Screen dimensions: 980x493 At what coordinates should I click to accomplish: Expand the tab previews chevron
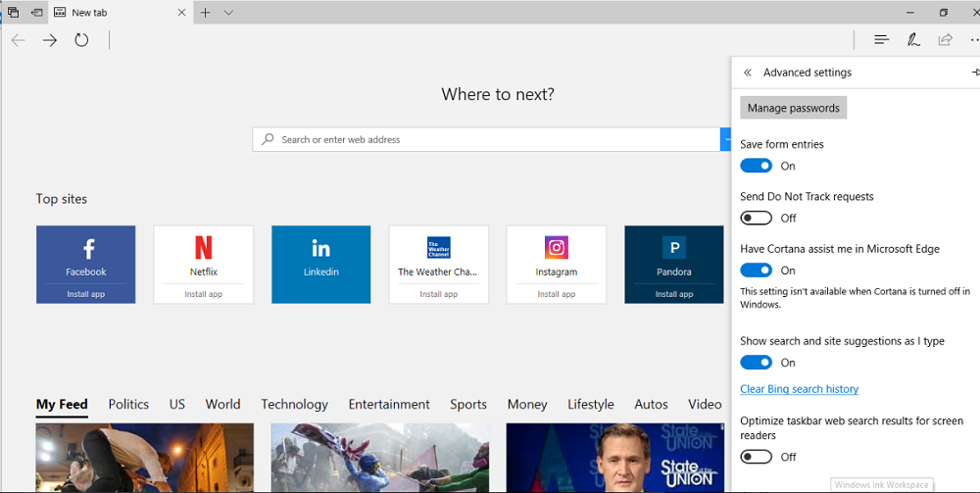(228, 13)
